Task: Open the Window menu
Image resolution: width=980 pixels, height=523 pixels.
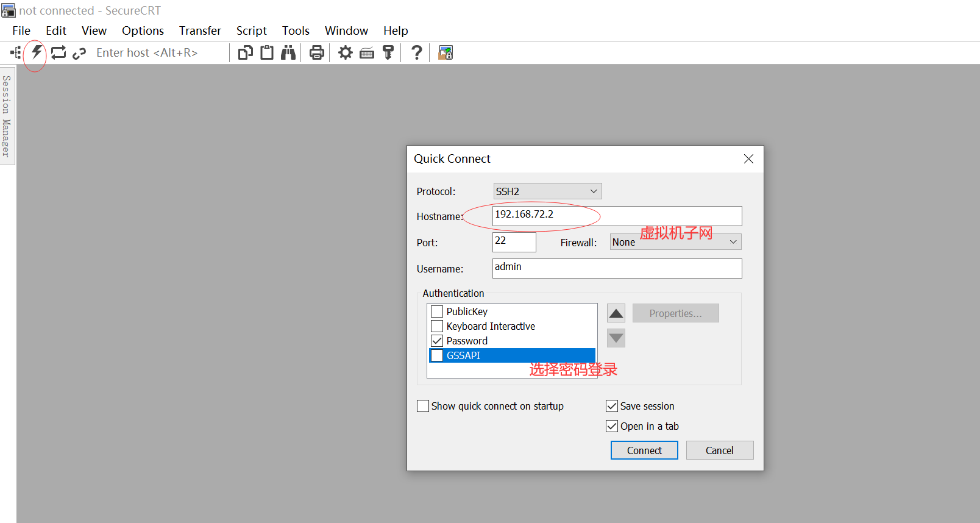Action: (x=346, y=30)
